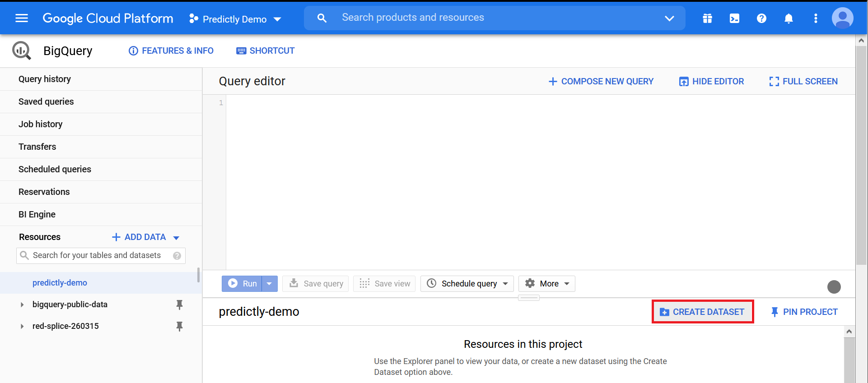View notifications bell icon
868x383 pixels.
tap(789, 18)
